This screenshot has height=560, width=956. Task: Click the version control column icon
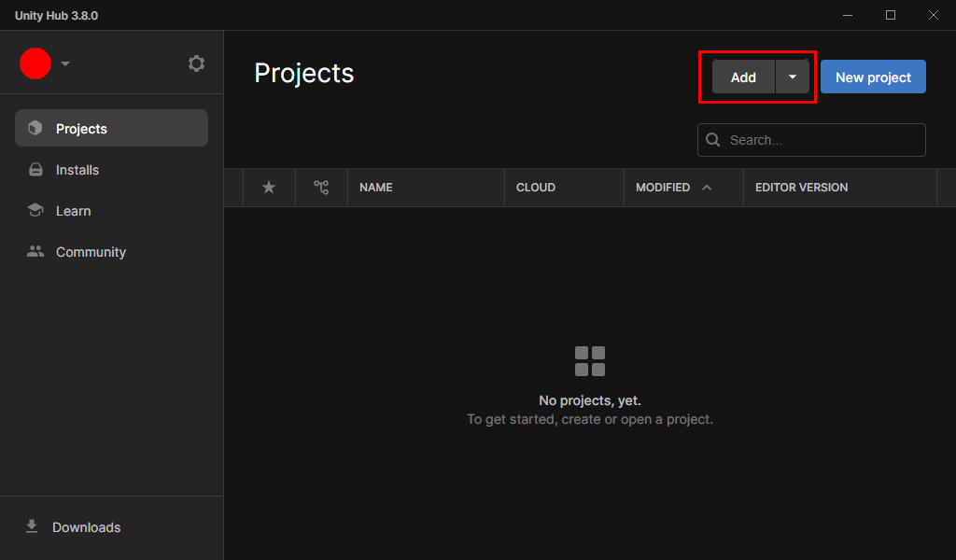pyautogui.click(x=321, y=187)
